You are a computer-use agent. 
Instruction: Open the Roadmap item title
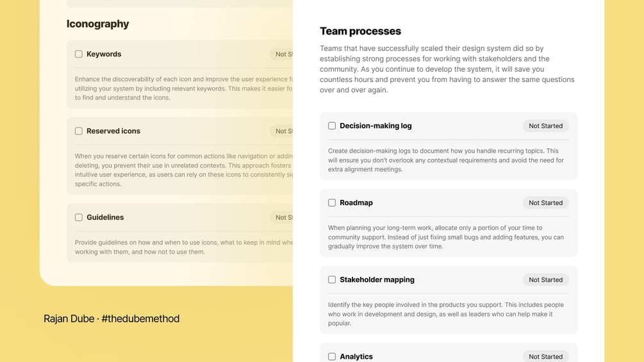[356, 203]
